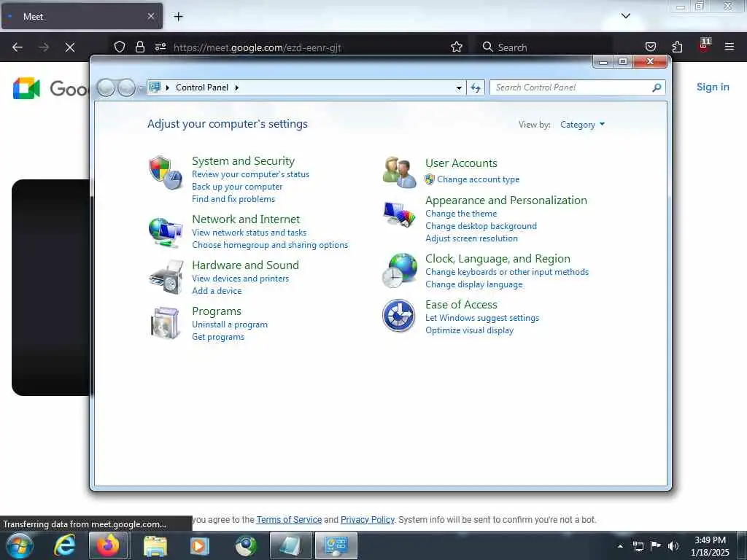Launch Internet Explorer from taskbar
Image resolution: width=747 pixels, height=560 pixels.
point(64,545)
